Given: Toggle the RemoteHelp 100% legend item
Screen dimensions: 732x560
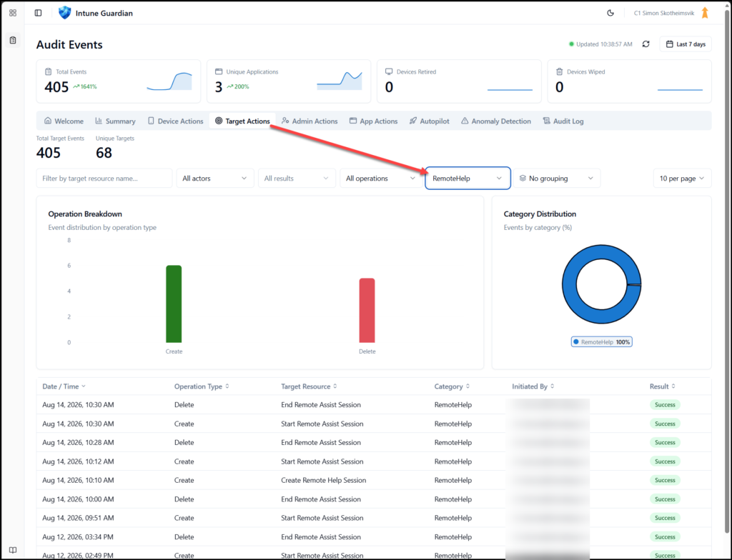Looking at the screenshot, I should coord(601,341).
